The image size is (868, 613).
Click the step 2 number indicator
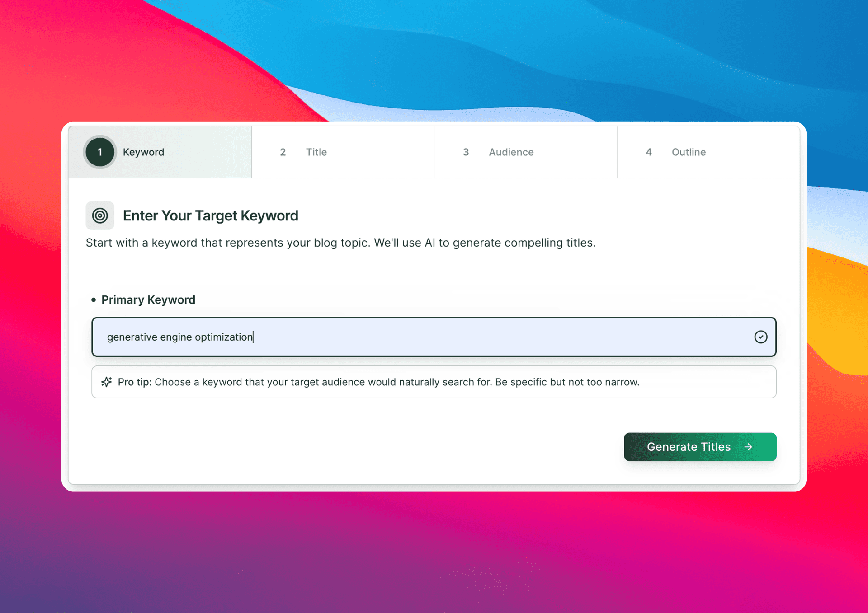[x=283, y=152]
